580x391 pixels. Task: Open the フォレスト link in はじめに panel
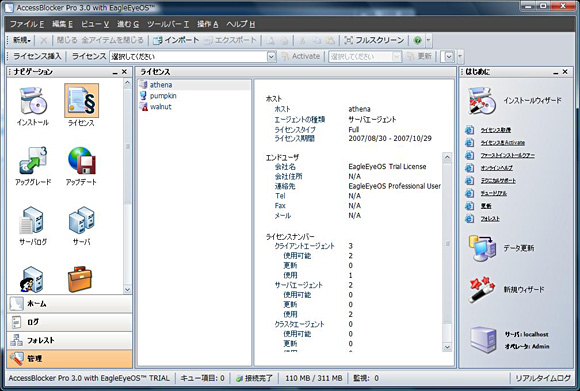click(x=490, y=219)
